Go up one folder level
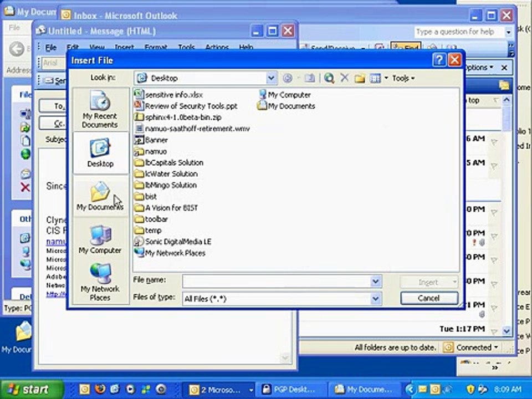 pyautogui.click(x=309, y=78)
